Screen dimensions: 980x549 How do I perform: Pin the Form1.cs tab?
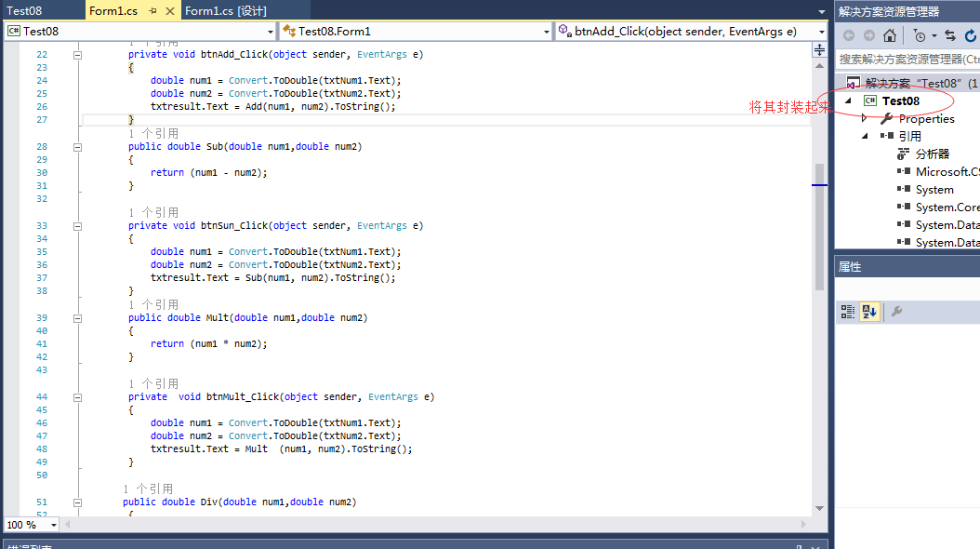coord(153,10)
